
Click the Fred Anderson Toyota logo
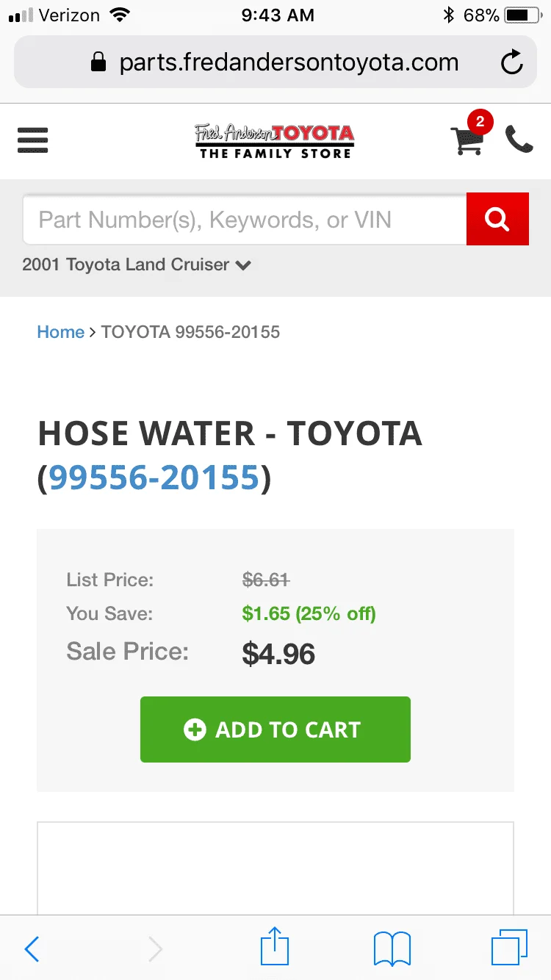click(275, 141)
